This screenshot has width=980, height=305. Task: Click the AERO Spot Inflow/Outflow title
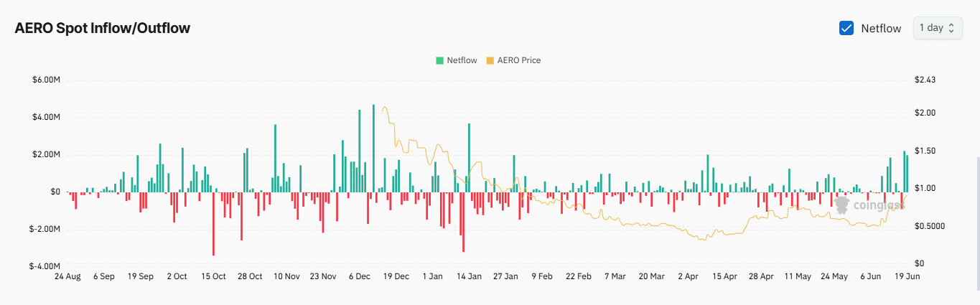click(102, 28)
